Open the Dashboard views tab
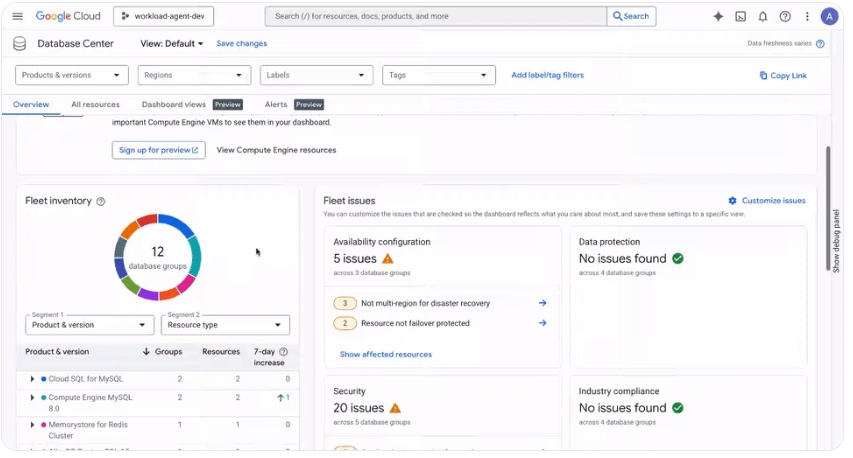The image size is (853, 458). pos(174,104)
